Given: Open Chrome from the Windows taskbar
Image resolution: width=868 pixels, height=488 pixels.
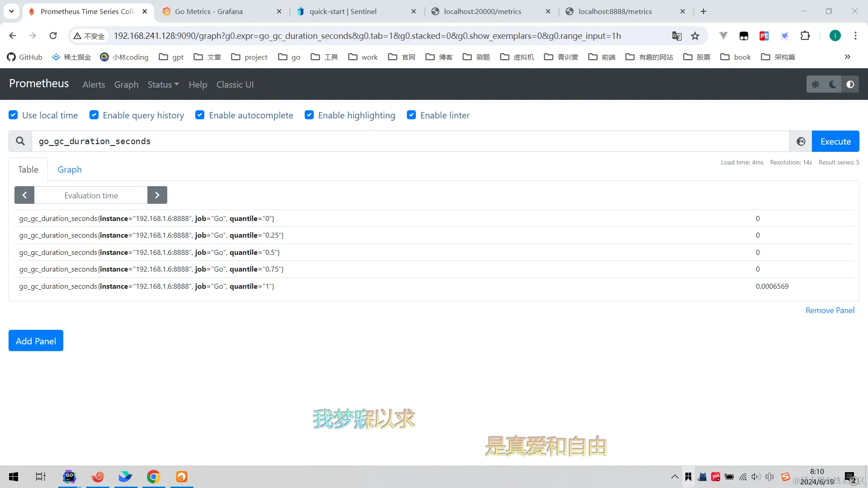Looking at the screenshot, I should tap(153, 477).
